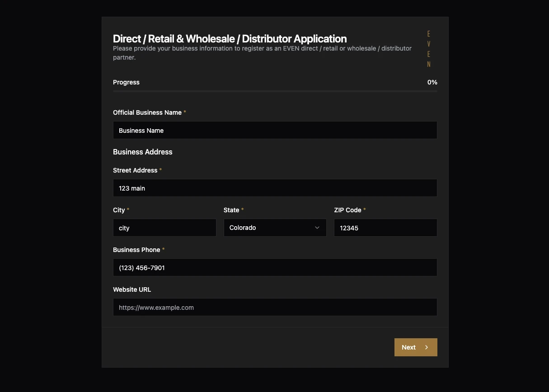The height and width of the screenshot is (392, 549).
Task: Click the Progress label text
Action: click(126, 82)
